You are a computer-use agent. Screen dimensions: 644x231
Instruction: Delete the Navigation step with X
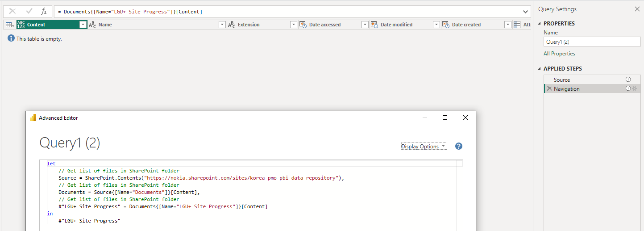[549, 88]
